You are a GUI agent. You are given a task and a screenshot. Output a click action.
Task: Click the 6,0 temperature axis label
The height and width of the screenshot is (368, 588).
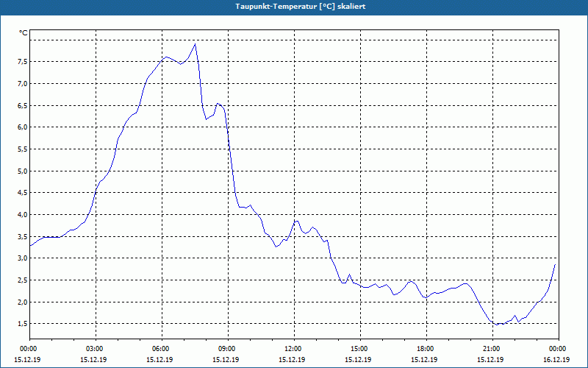[x=23, y=127]
